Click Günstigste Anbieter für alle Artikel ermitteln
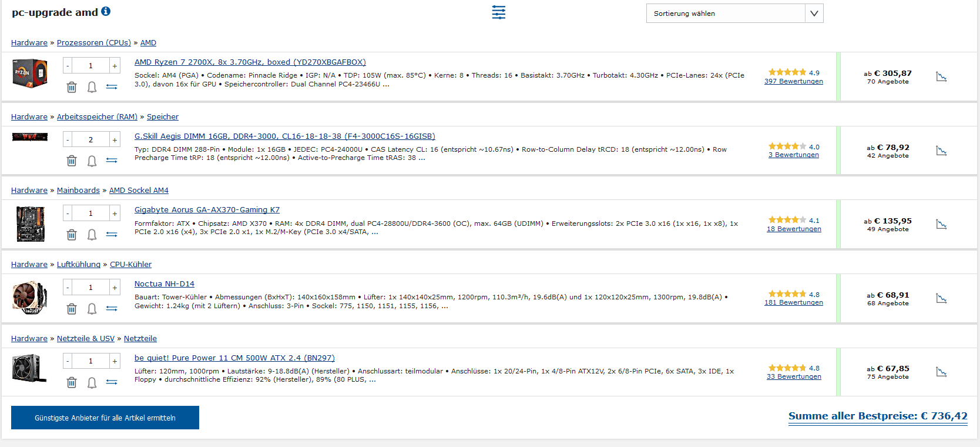The width and height of the screenshot is (980, 447). tap(105, 418)
